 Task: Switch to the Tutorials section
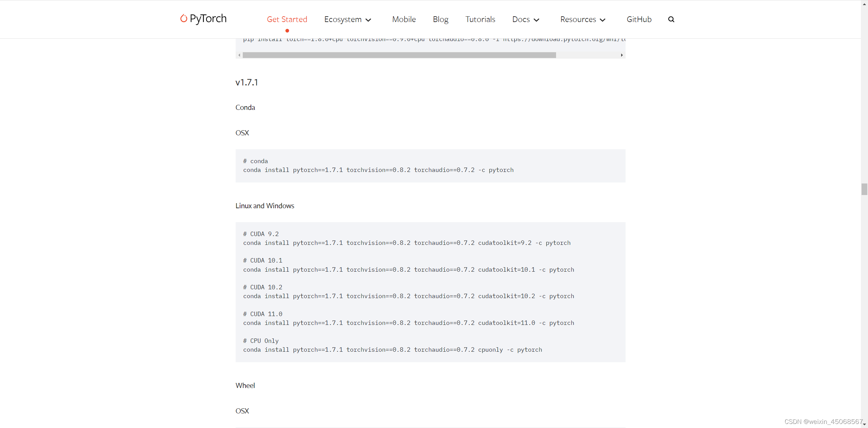(x=480, y=19)
